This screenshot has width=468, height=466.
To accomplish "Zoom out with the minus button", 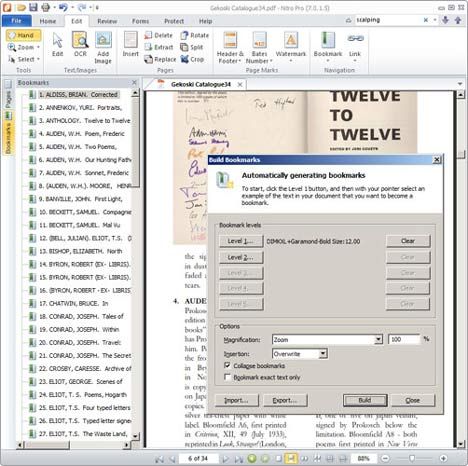I will click(385, 459).
